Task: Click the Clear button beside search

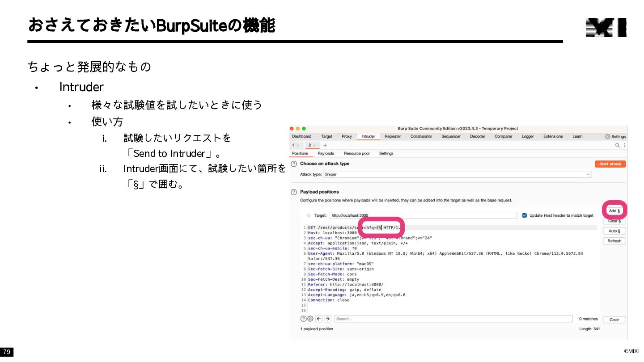Action: (x=614, y=320)
